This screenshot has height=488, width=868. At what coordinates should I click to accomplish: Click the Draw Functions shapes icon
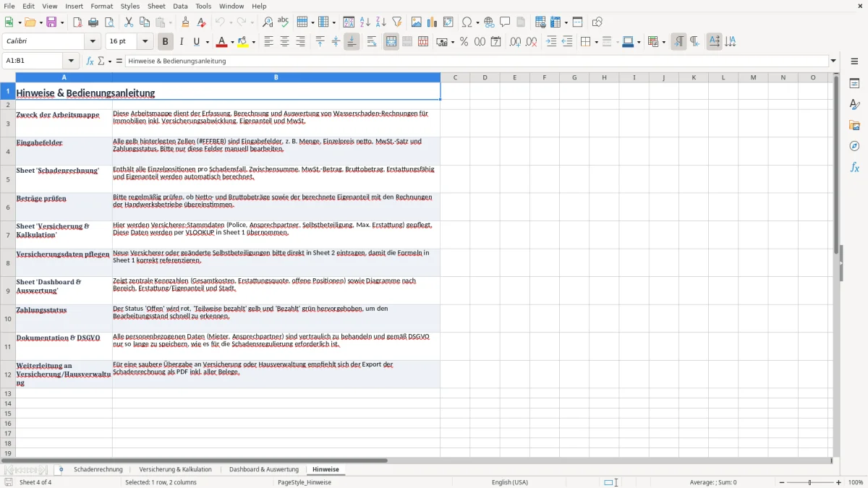597,22
